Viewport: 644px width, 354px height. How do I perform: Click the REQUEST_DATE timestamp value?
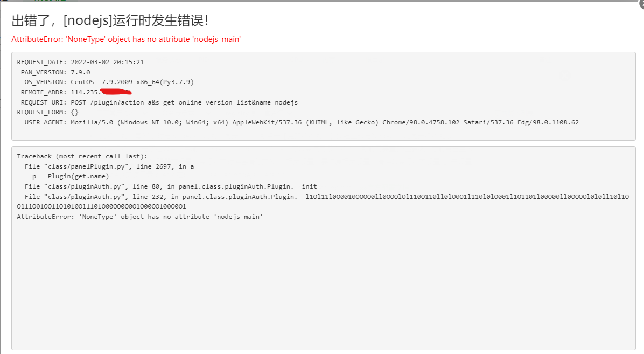coord(107,62)
